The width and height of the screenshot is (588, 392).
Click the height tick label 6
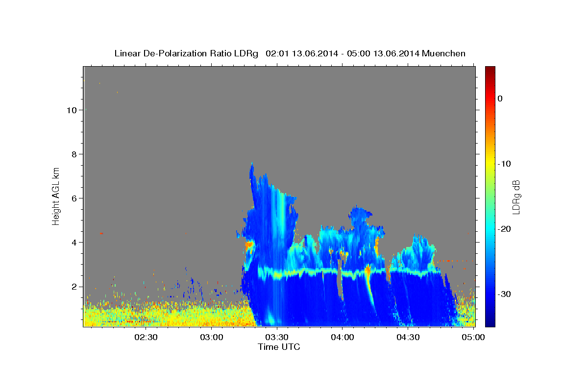click(x=74, y=198)
